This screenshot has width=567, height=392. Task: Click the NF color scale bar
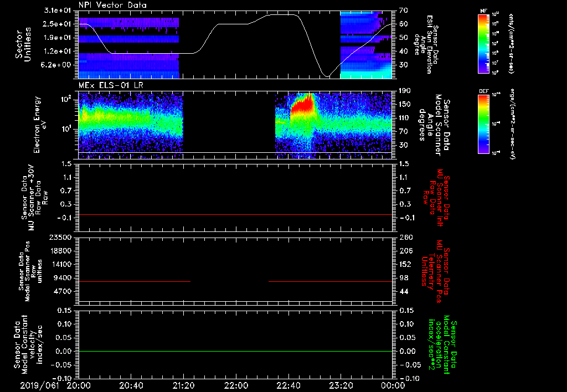483,43
